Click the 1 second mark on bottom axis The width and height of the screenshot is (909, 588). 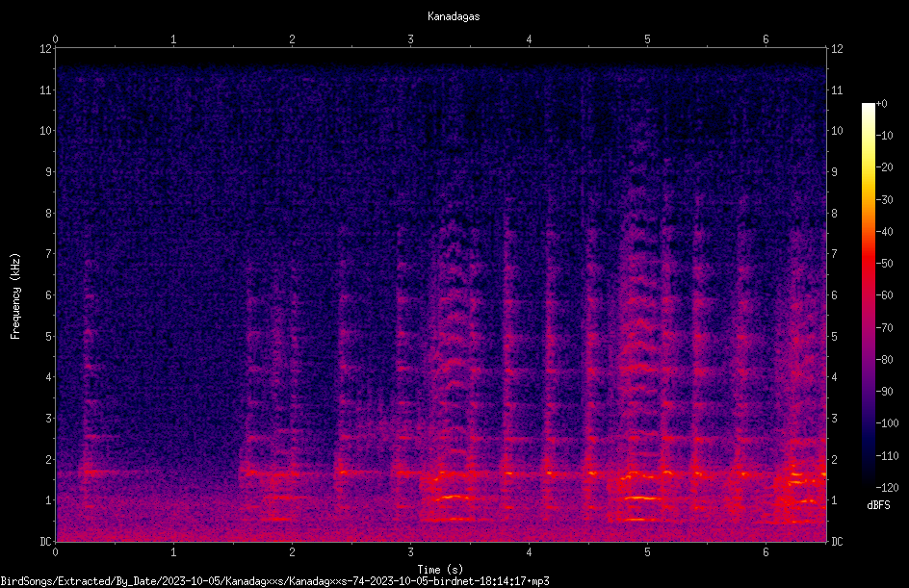(173, 552)
